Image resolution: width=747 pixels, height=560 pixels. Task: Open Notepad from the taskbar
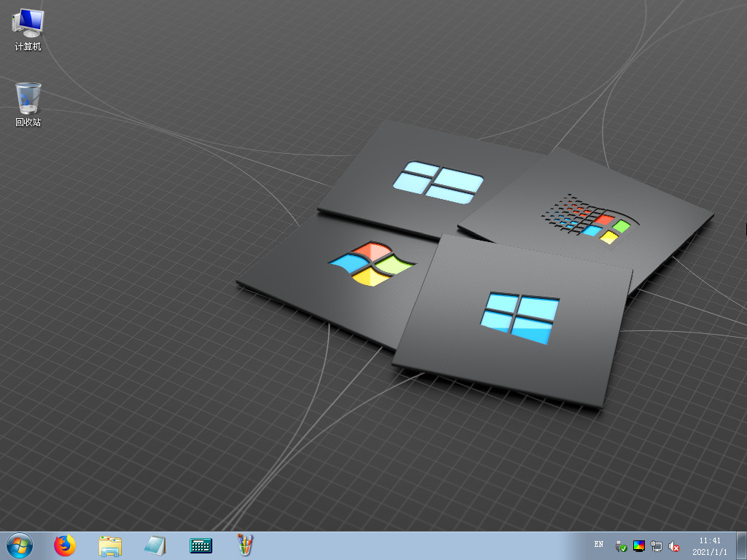pyautogui.click(x=155, y=545)
